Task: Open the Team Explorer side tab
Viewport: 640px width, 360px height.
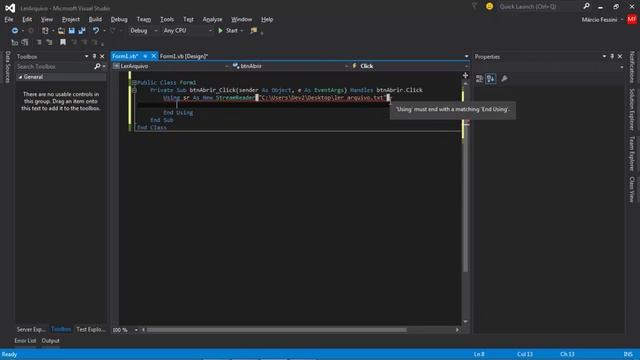Action: pos(632,153)
